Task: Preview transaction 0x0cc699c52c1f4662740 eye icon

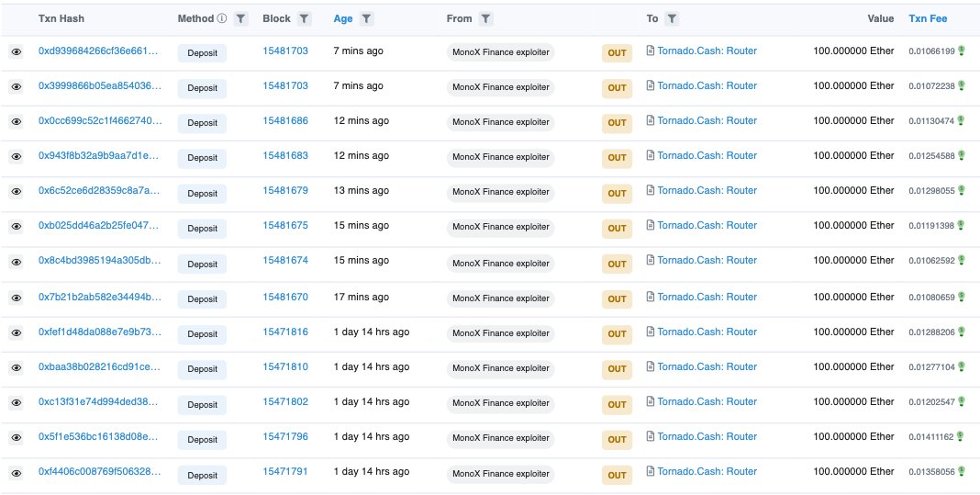Action: (x=17, y=122)
